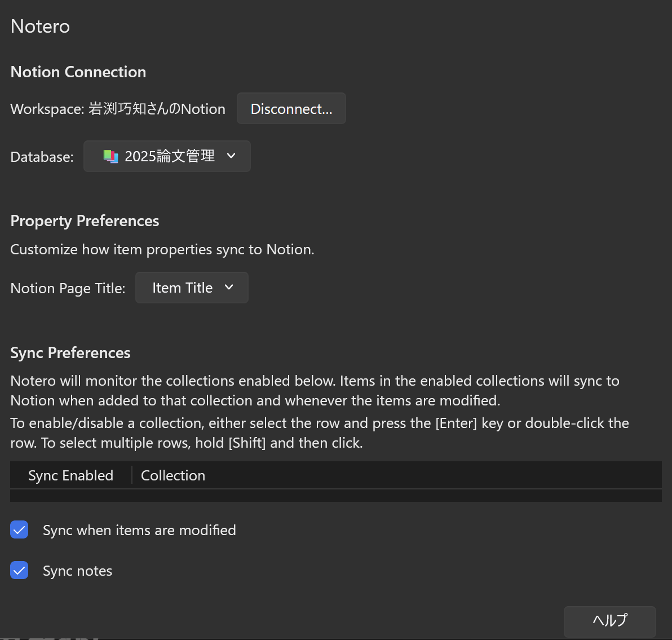Image resolution: width=672 pixels, height=640 pixels.
Task: Uncheck the Sync notes checkbox
Action: pyautogui.click(x=19, y=571)
